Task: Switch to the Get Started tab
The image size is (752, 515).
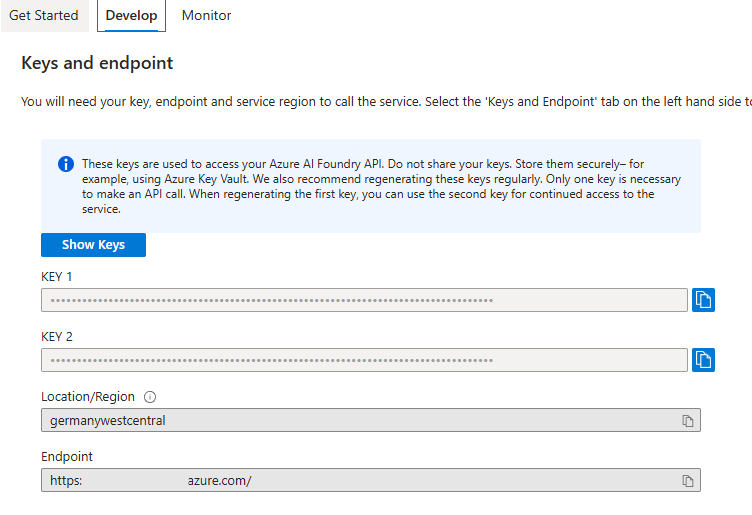Action: pos(43,15)
